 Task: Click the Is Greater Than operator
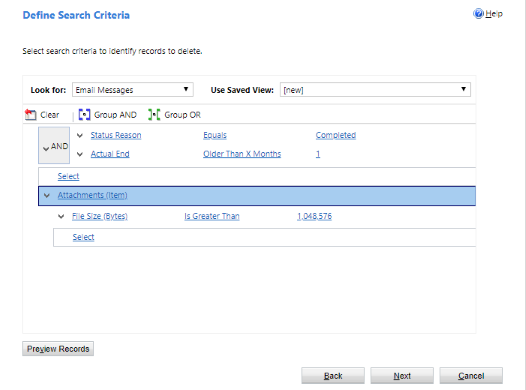(212, 216)
